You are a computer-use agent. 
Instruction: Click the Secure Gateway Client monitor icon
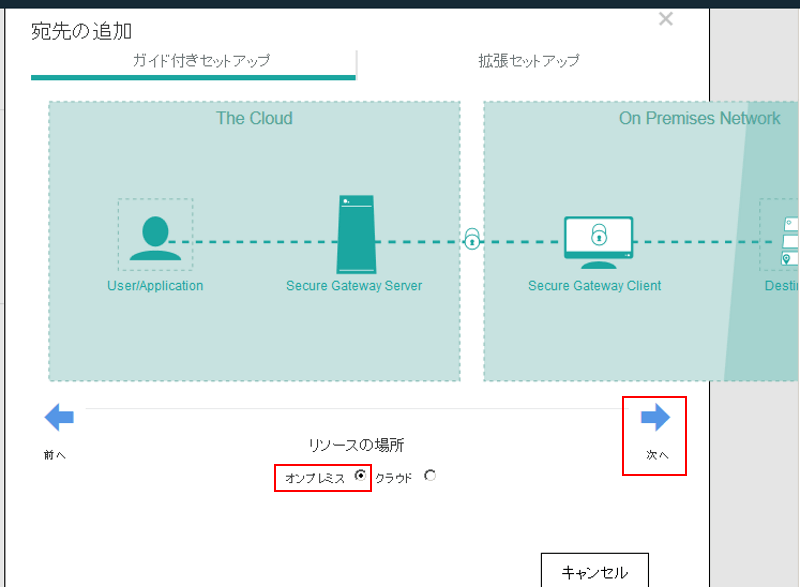click(x=598, y=242)
